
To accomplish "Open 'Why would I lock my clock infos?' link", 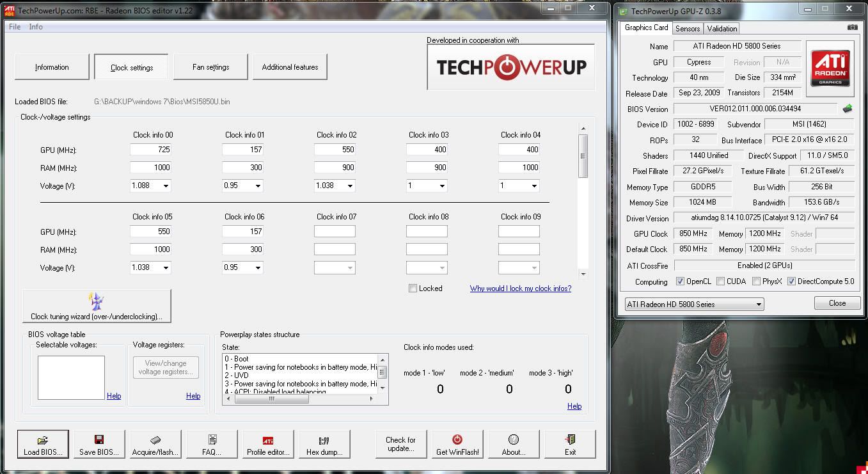I will click(521, 288).
